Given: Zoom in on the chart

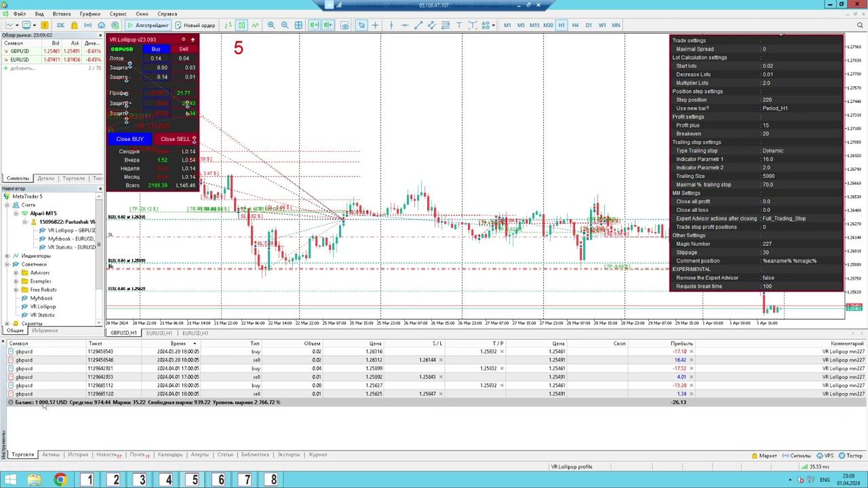Looking at the screenshot, I should (x=271, y=25).
